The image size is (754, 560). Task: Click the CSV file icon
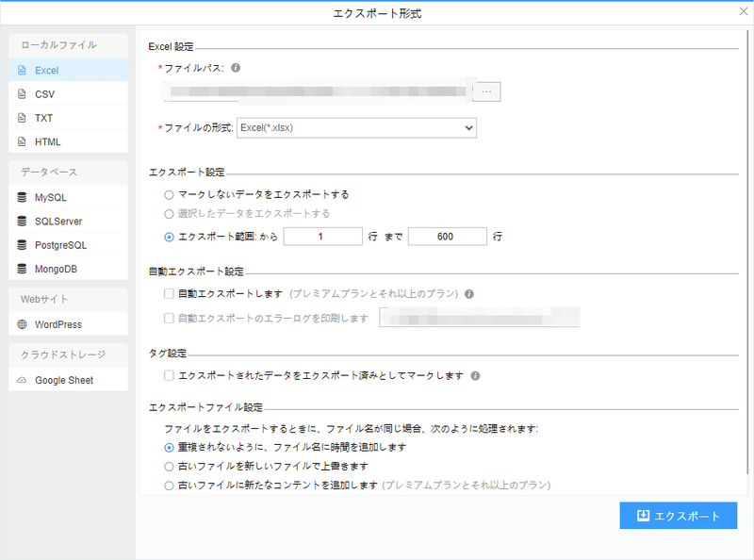(x=23, y=94)
